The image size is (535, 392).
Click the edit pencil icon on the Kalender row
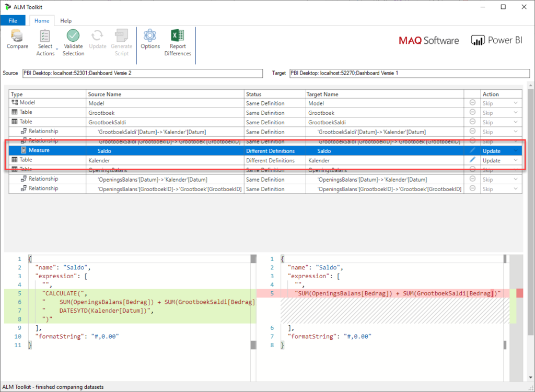[x=472, y=160]
